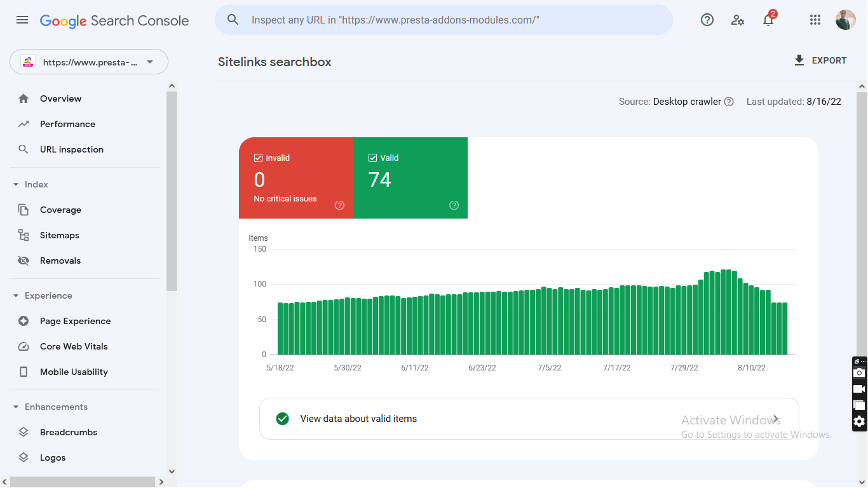Collapse the Experience section
Image resolution: width=868 pixels, height=488 pixels.
16,295
